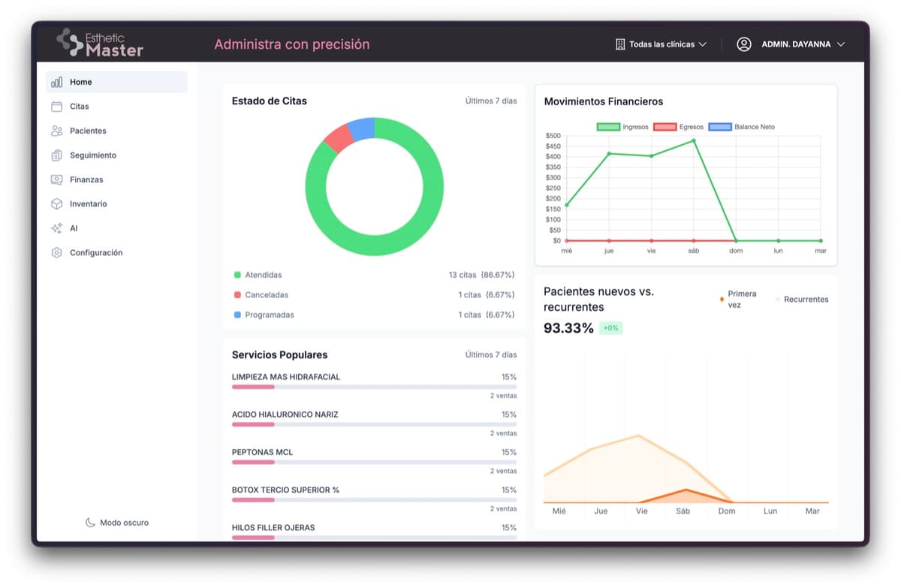The image size is (901, 588).
Task: Click the Servicios Populares heading
Action: point(280,354)
